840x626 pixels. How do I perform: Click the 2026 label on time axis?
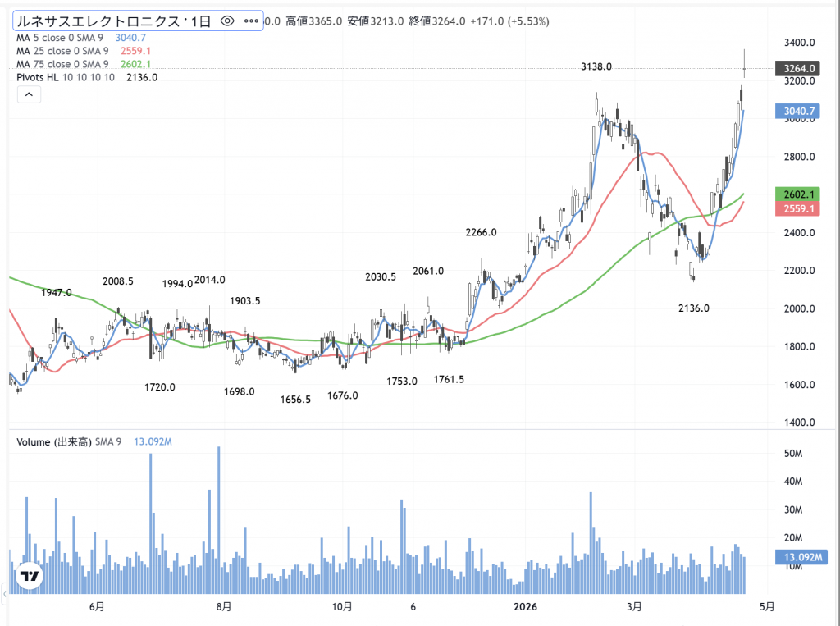click(525, 607)
